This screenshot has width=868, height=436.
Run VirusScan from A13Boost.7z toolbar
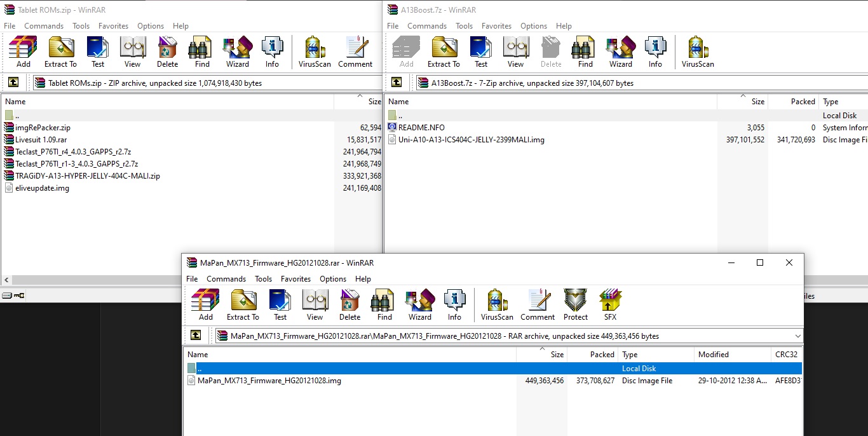click(x=698, y=51)
